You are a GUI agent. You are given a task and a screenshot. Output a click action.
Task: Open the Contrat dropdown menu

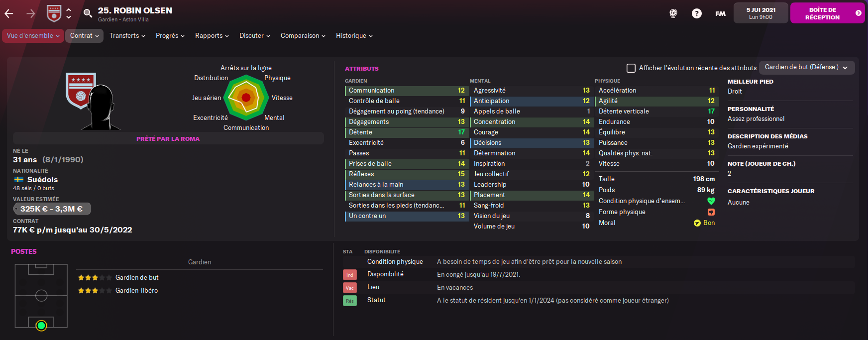point(84,36)
